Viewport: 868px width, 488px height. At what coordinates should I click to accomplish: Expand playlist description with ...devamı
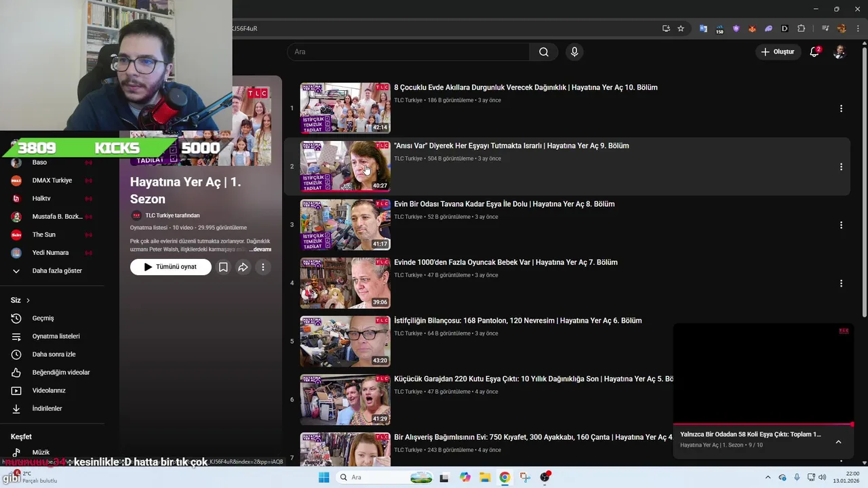[261, 249]
